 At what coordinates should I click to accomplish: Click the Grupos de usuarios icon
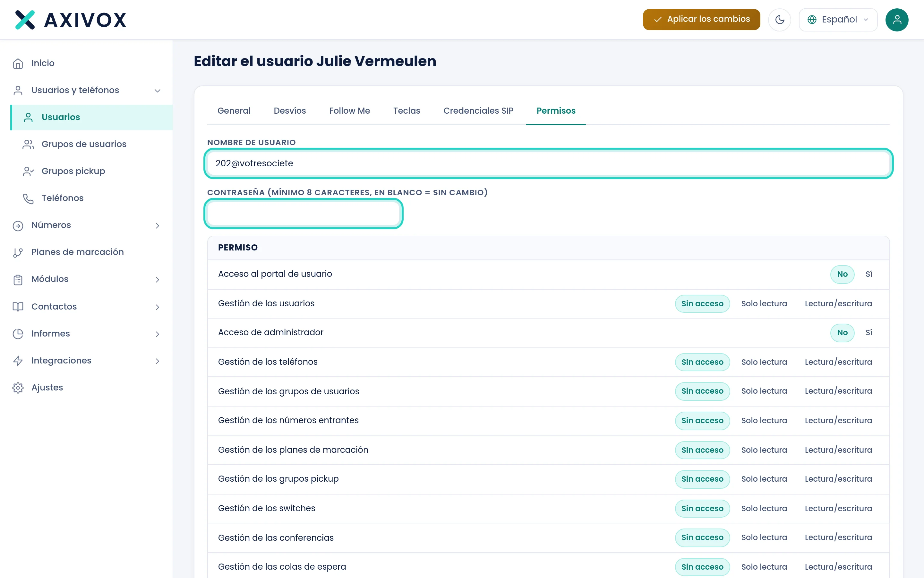(x=28, y=144)
